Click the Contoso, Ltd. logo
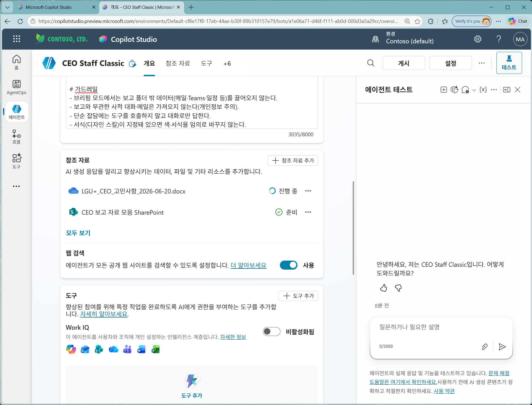This screenshot has width=532, height=405. click(x=61, y=39)
